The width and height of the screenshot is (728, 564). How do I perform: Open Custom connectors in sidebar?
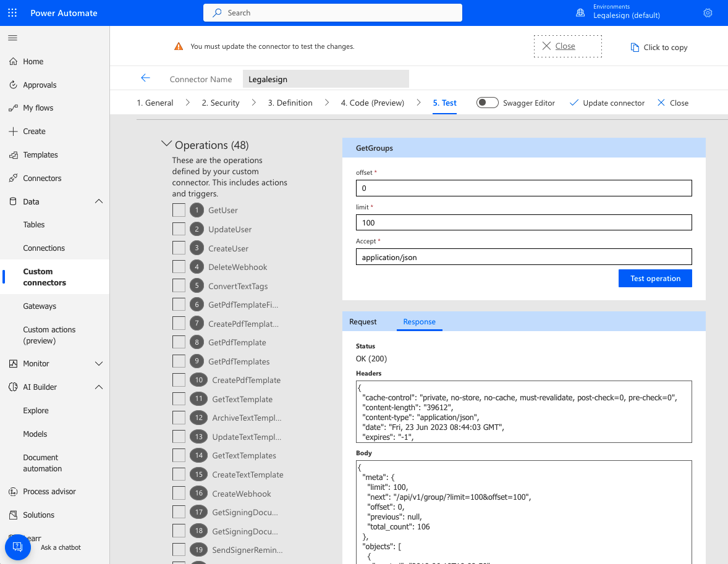[x=55, y=277]
